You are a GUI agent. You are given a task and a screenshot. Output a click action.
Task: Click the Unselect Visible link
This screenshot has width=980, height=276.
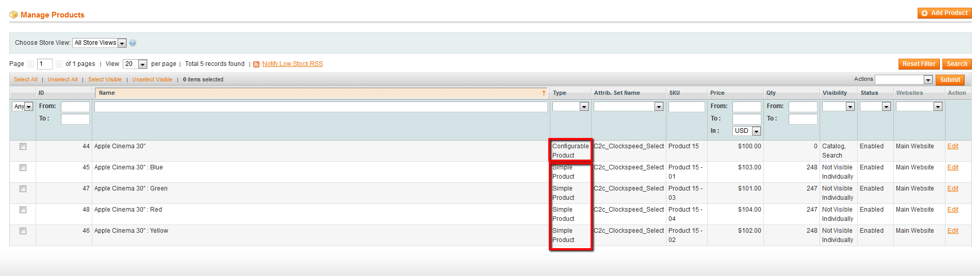tap(152, 80)
